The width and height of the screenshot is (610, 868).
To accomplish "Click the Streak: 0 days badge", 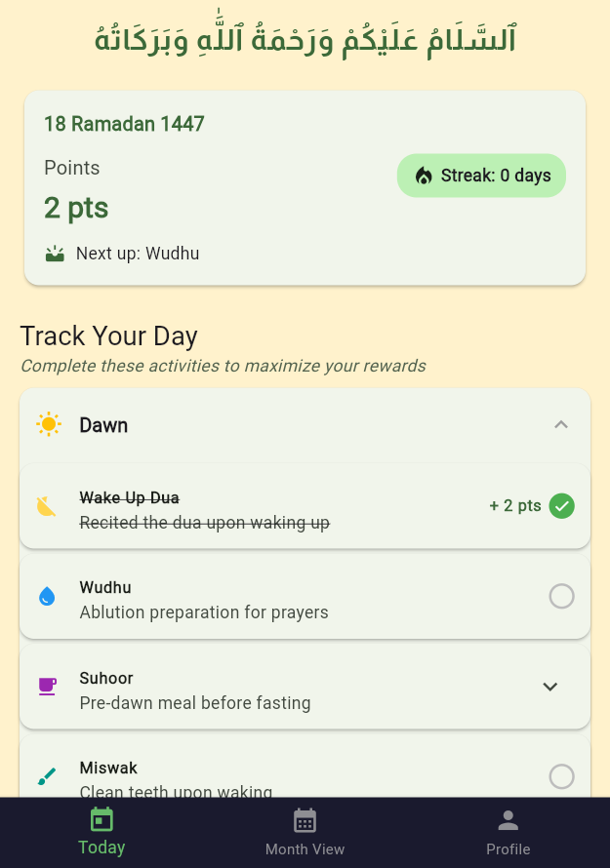I will click(x=480, y=175).
